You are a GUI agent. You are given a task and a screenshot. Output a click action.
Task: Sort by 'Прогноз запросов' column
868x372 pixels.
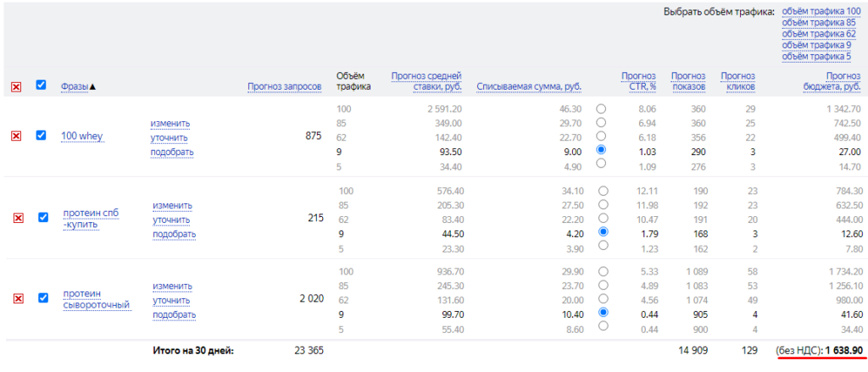(284, 86)
